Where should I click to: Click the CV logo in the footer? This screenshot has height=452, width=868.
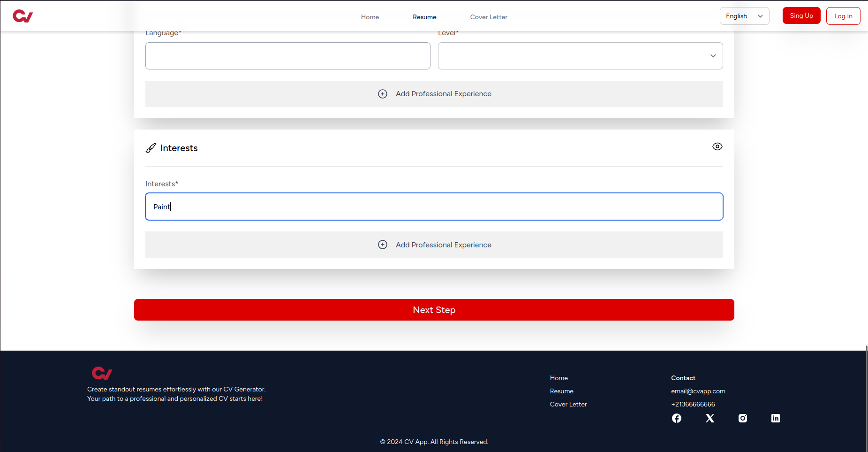102,373
